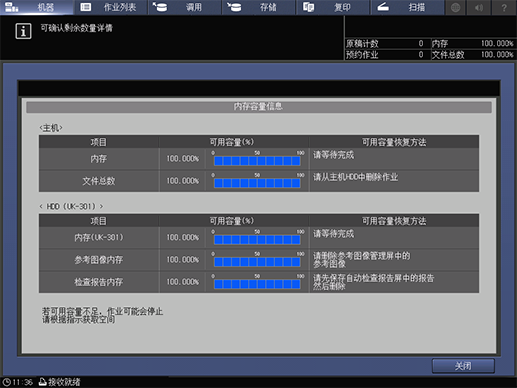
Task: Click the 原稿计数 counter at top right
Action: point(385,43)
